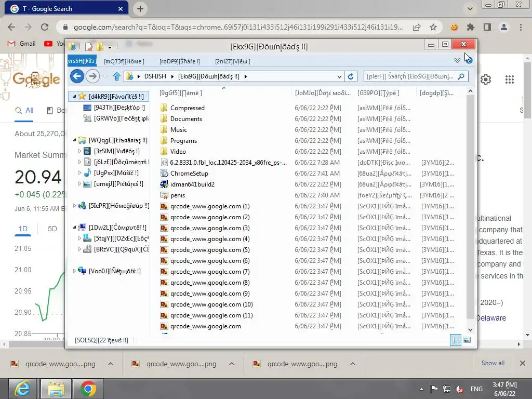532x399 pixels.
Task: Click the ENG language indicator
Action: (476, 389)
